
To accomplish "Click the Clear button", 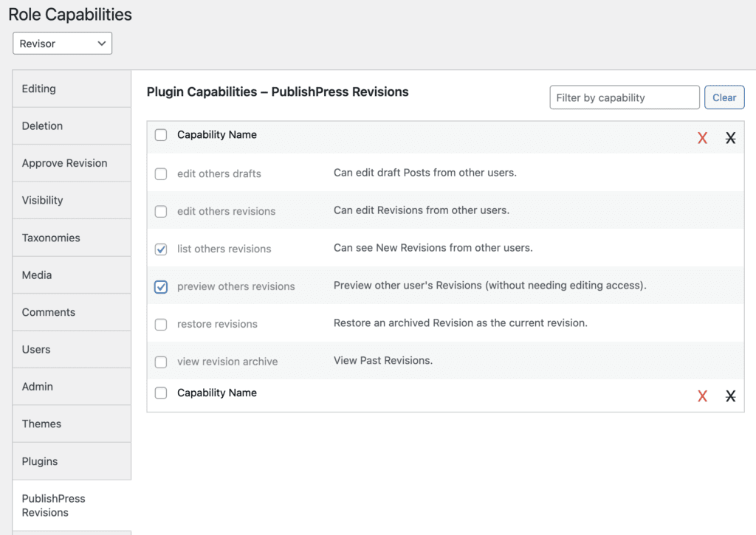I will coord(724,97).
